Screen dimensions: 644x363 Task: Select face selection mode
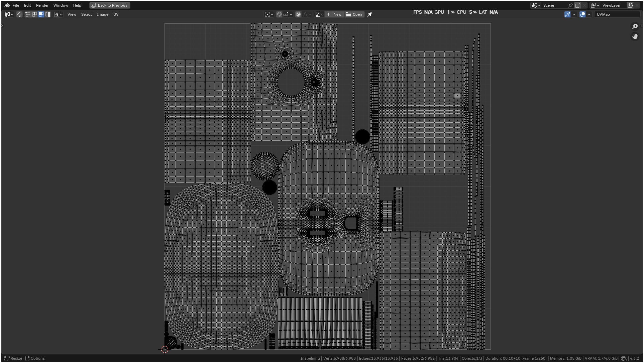coord(41,14)
